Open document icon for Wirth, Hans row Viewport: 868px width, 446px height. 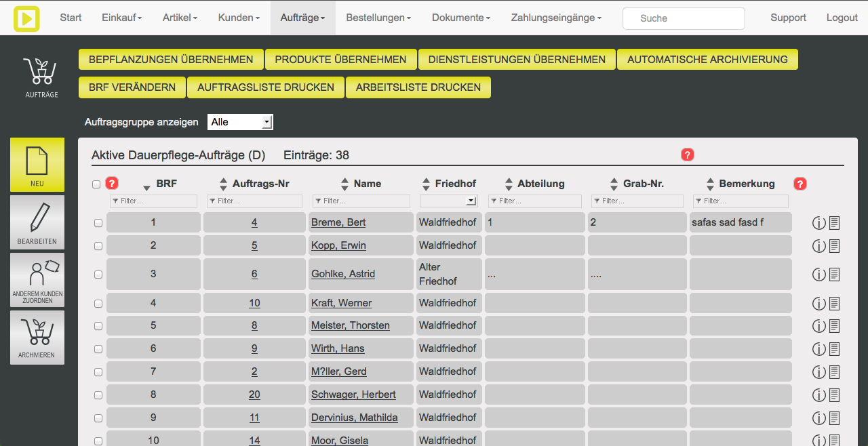pos(835,349)
